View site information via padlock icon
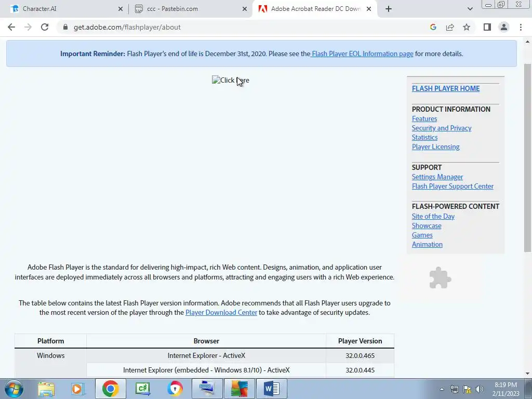The height and width of the screenshot is (399, 532). (65, 27)
